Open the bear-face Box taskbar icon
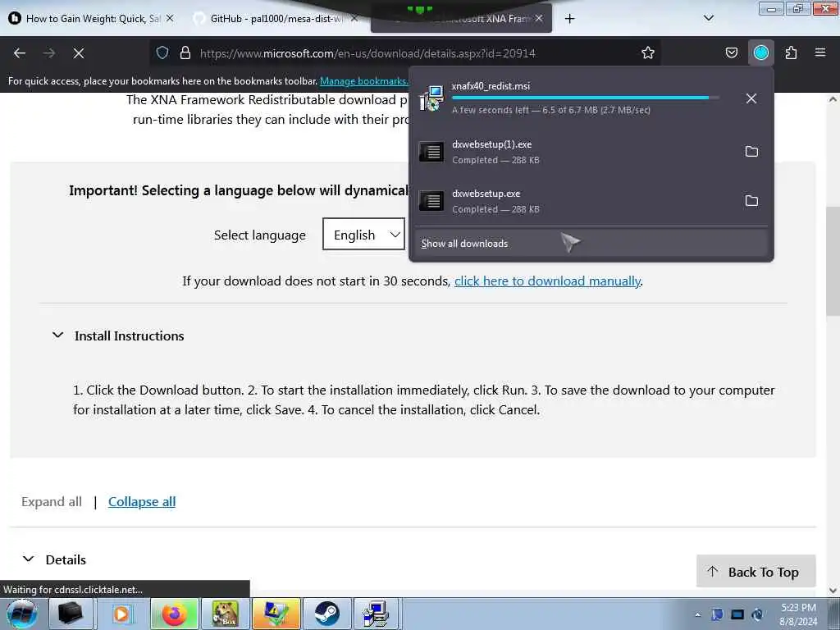Image resolution: width=840 pixels, height=630 pixels. pos(225,614)
